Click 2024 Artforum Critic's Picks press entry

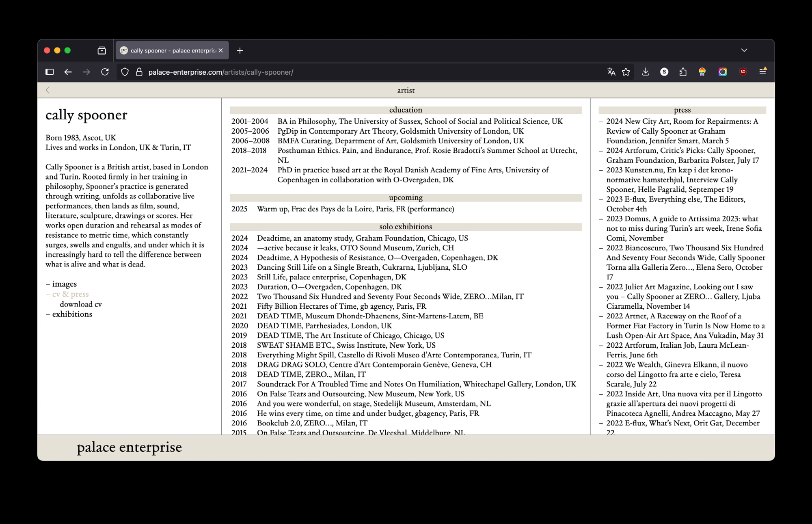coord(682,155)
